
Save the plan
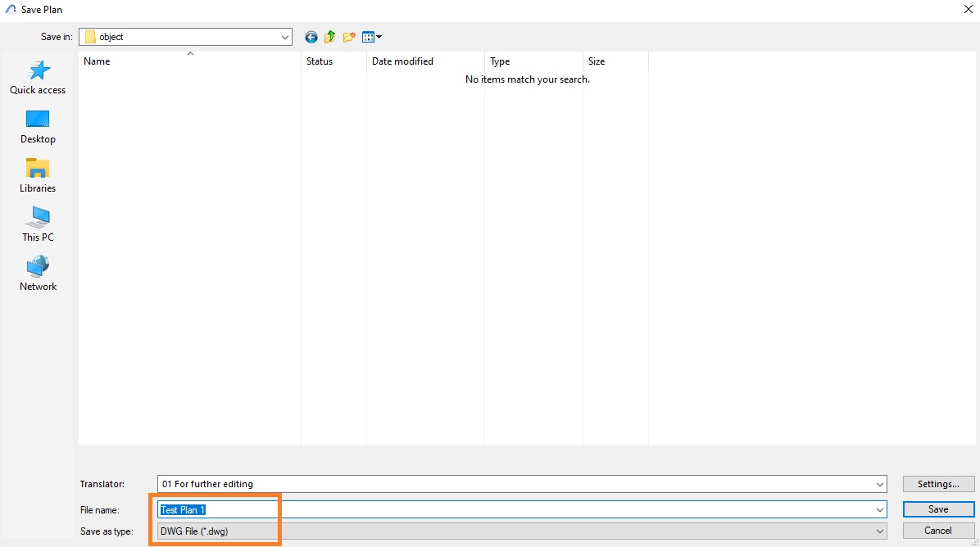(x=938, y=509)
